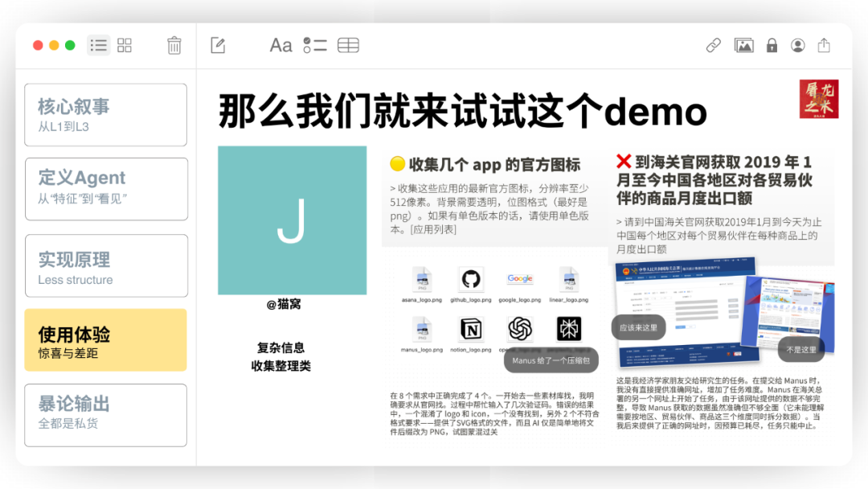Select the highlighted 使用体验 card

(105, 340)
